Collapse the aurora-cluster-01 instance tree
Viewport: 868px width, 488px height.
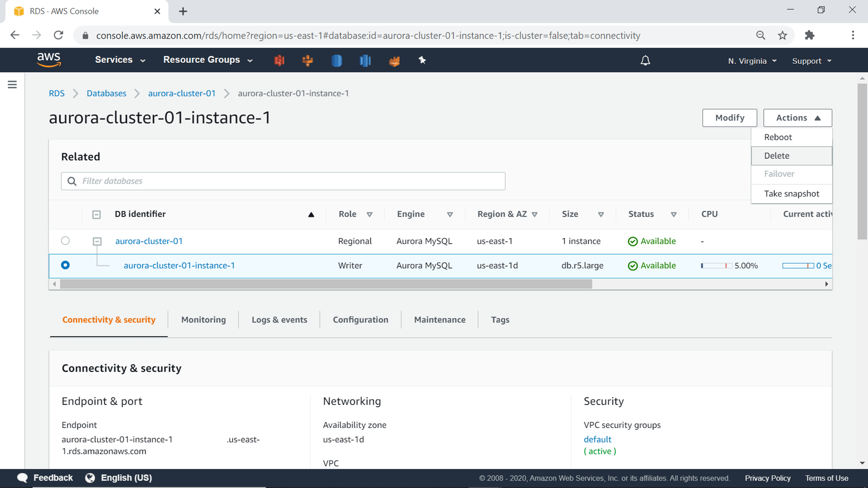point(97,242)
